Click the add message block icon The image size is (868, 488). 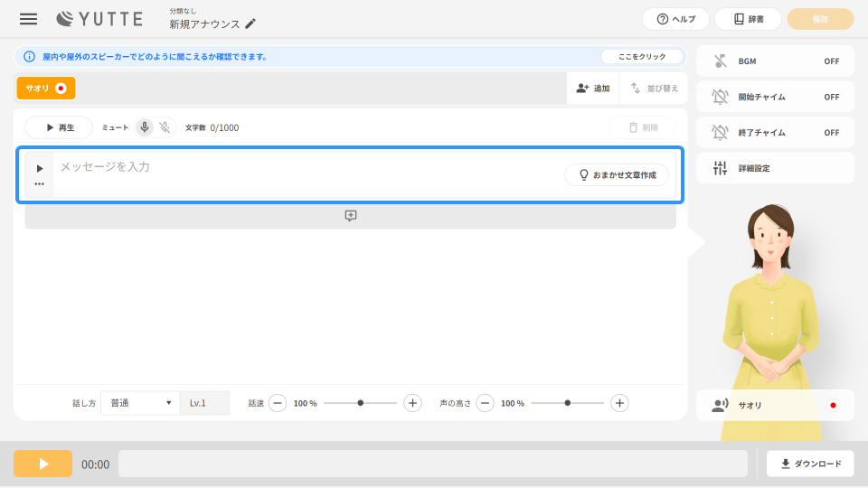tap(350, 216)
